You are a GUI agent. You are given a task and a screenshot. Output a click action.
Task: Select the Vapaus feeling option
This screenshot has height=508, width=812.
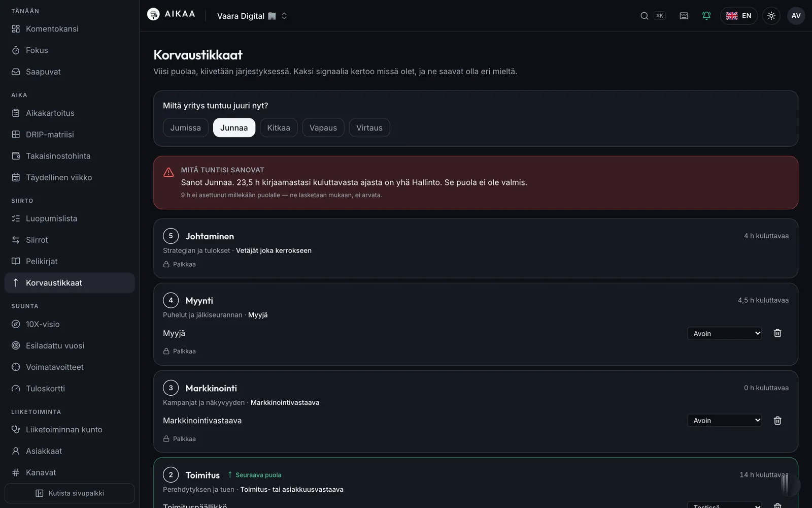[323, 128]
